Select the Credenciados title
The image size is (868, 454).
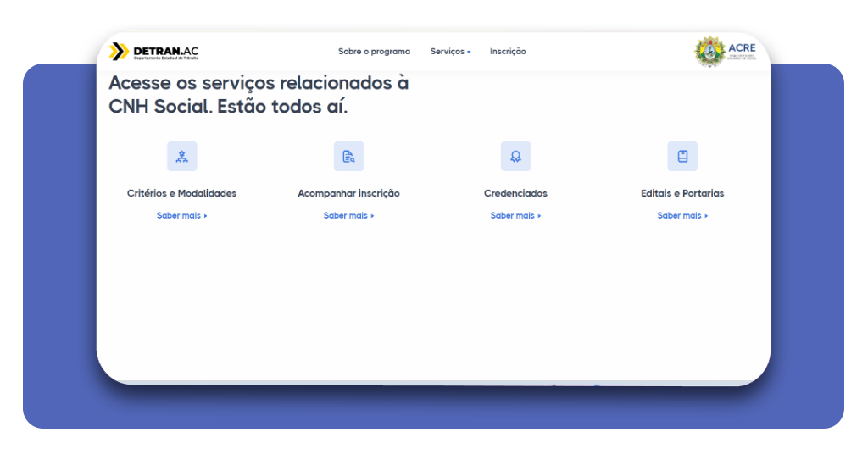click(515, 194)
